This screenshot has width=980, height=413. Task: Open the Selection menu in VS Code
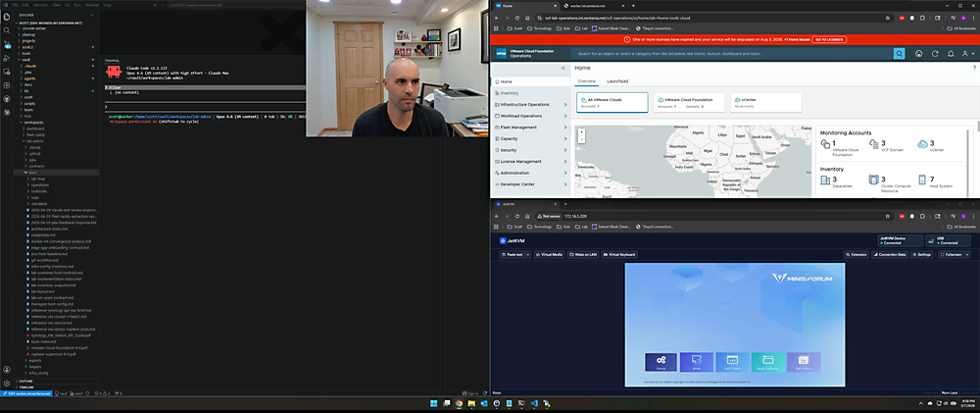coord(40,4)
